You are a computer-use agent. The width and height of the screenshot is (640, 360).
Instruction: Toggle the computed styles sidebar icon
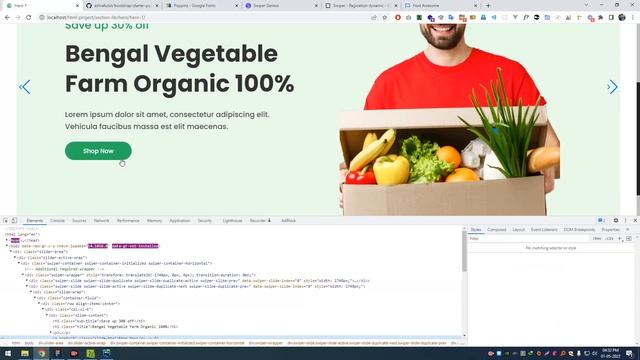[629, 238]
